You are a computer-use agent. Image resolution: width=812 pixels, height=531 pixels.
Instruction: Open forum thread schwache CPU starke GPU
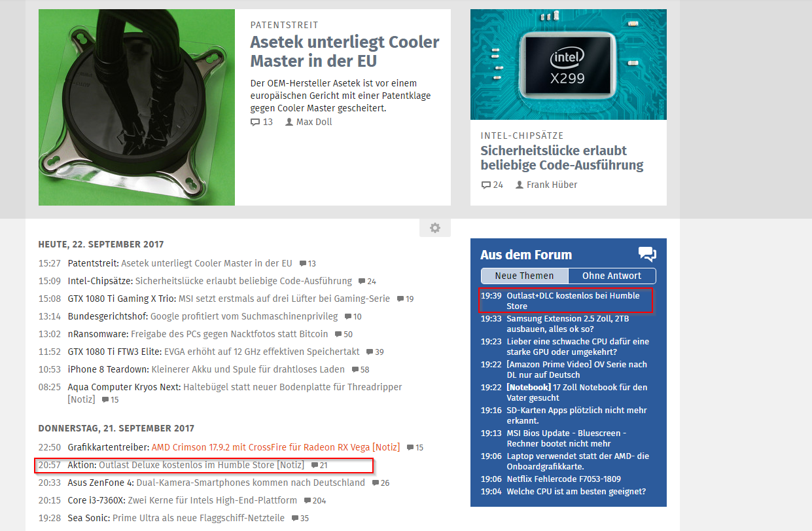click(x=578, y=346)
